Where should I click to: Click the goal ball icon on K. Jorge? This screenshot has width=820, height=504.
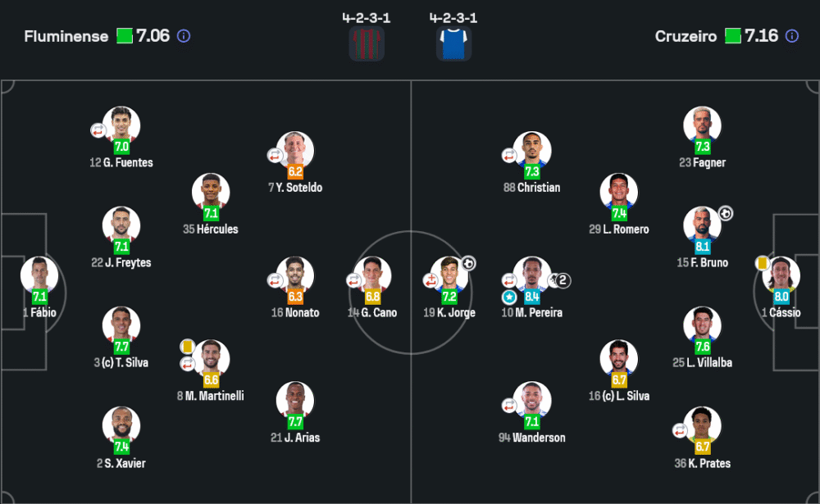[x=468, y=263]
